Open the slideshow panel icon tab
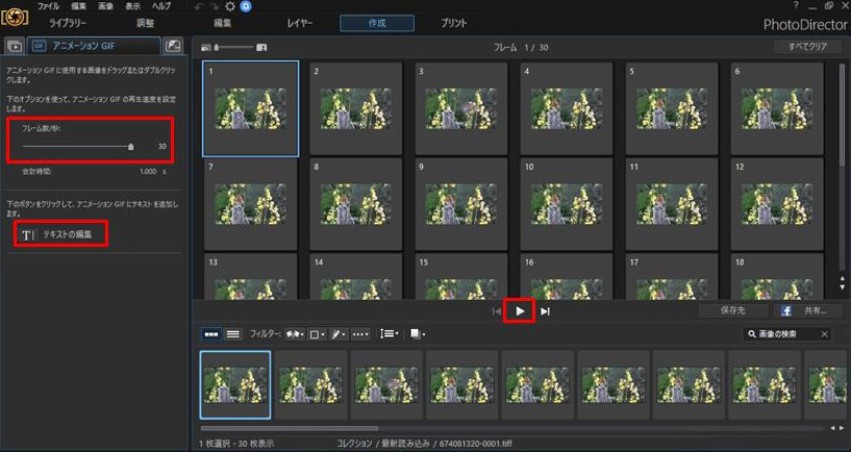The height and width of the screenshot is (452, 851). (x=15, y=46)
